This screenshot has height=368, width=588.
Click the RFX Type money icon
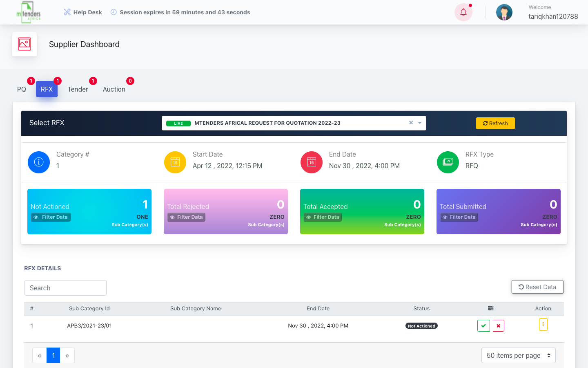(x=448, y=162)
